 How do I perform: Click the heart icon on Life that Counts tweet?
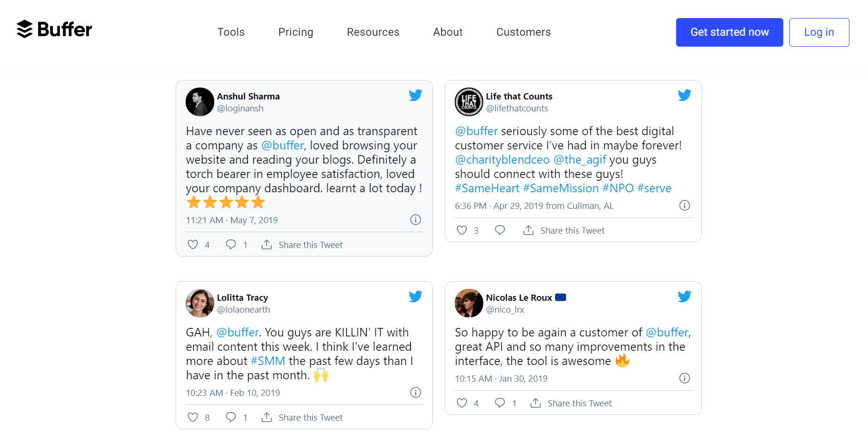tap(461, 230)
